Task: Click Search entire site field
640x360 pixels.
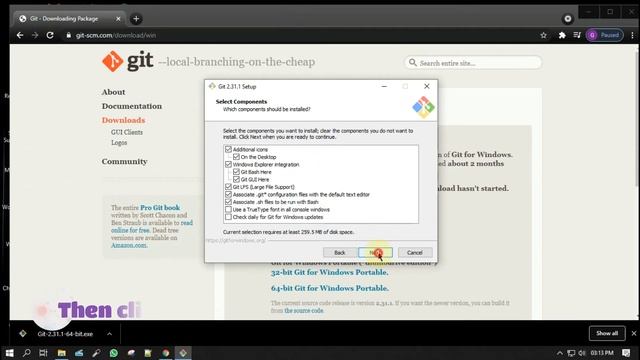Action: [x=473, y=63]
